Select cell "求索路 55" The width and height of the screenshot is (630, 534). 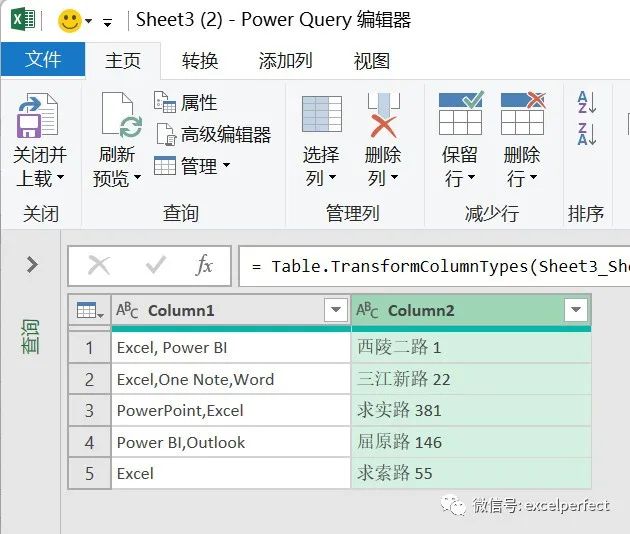[471, 474]
